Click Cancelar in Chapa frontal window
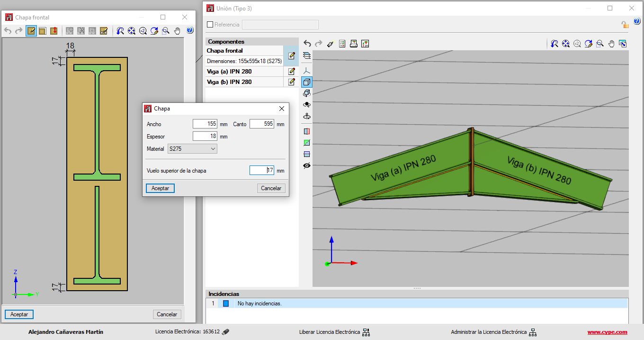Screen dimensions: 644x340 click(x=167, y=314)
